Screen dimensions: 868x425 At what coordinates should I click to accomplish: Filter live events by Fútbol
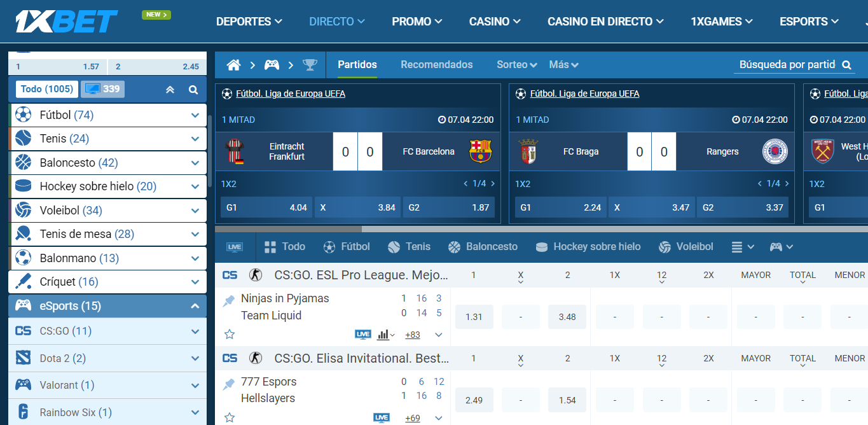point(347,247)
